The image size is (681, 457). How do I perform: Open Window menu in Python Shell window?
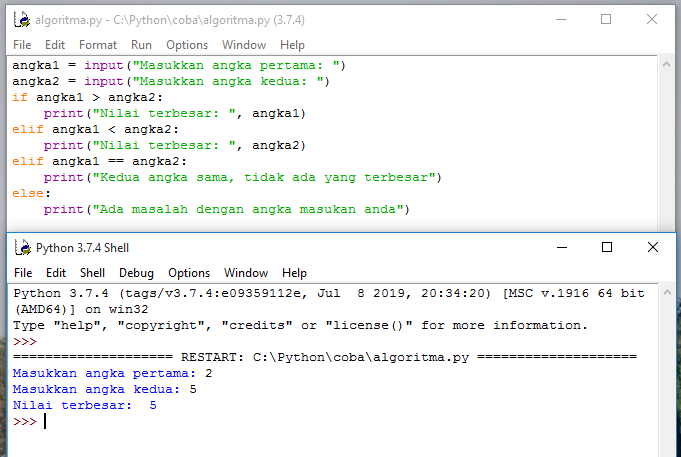[246, 273]
